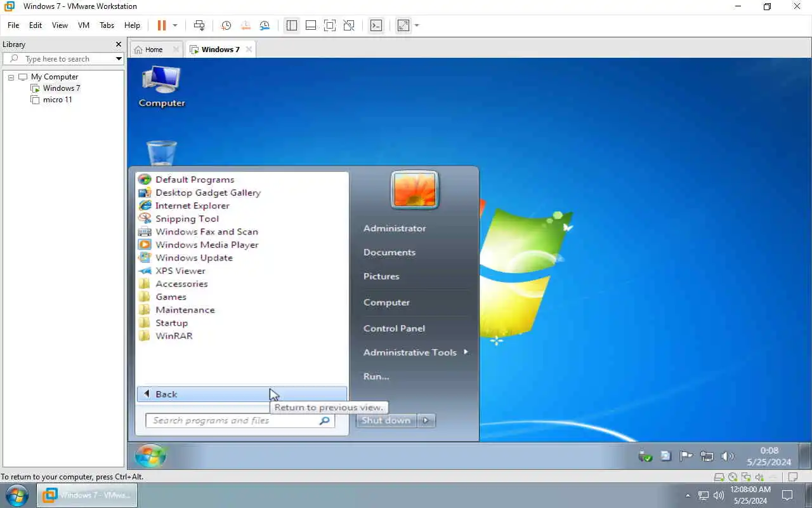Open the power options dropdown next to Pause
Viewport: 812px width, 508px height.
(175, 25)
